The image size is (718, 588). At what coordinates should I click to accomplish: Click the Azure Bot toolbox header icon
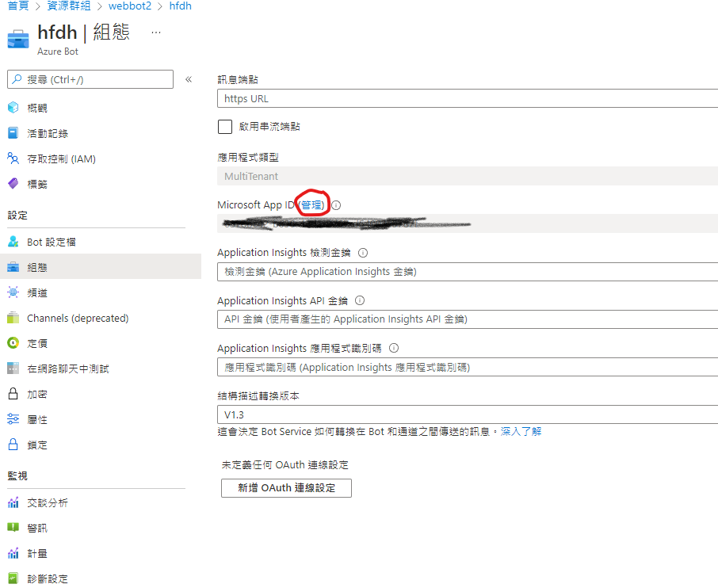pos(18,39)
